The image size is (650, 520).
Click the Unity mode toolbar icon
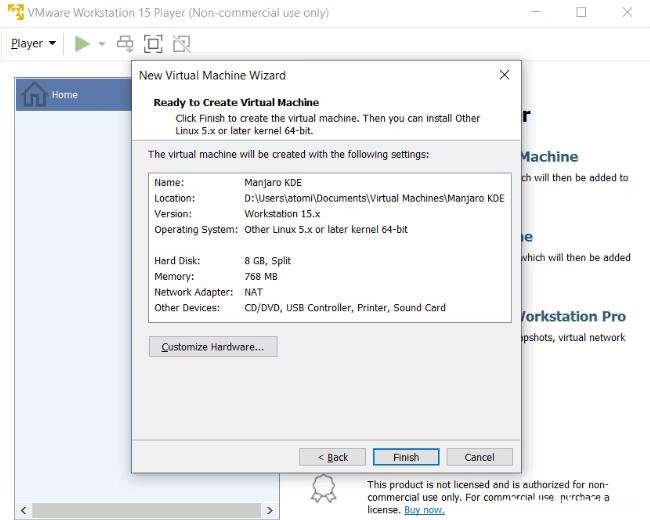(x=182, y=44)
